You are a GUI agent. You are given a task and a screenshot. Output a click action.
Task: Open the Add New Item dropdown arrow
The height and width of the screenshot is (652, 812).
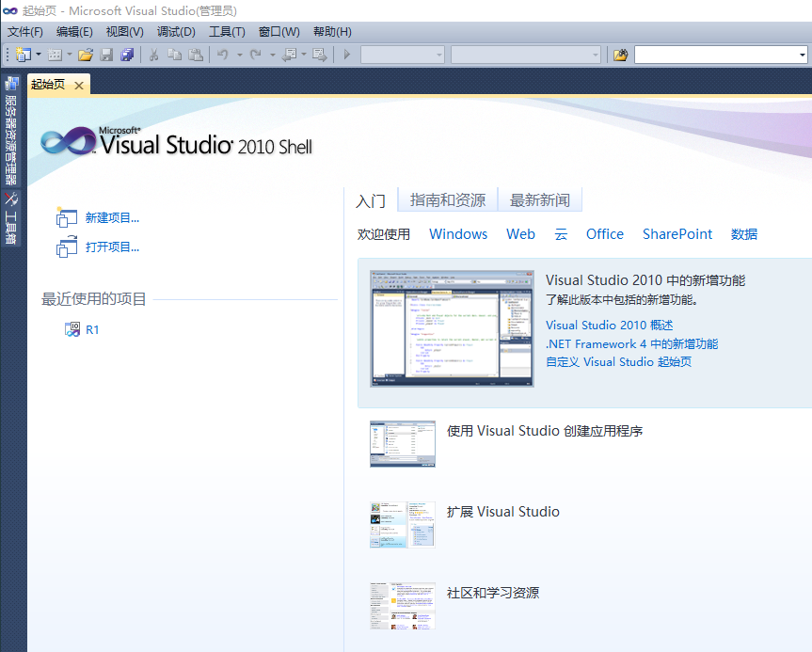pos(70,55)
